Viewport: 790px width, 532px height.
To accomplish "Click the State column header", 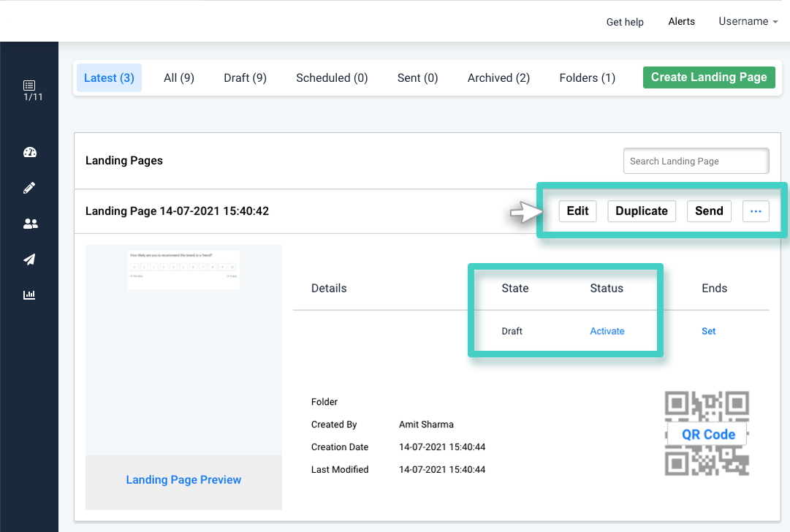I will (515, 288).
